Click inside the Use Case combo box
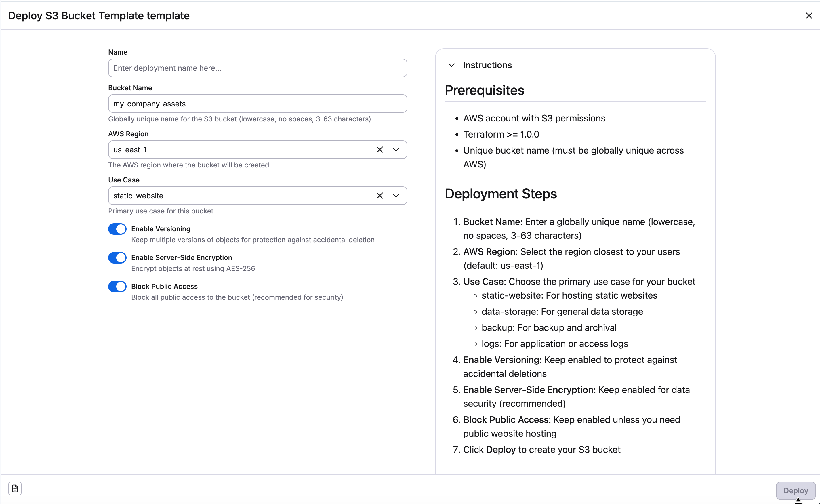Screen dimensions: 820x504 point(233,196)
